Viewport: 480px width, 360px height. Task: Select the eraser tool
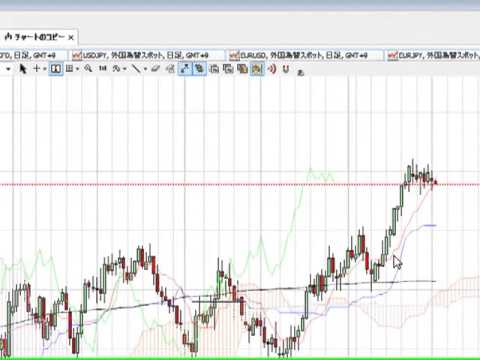(156, 69)
